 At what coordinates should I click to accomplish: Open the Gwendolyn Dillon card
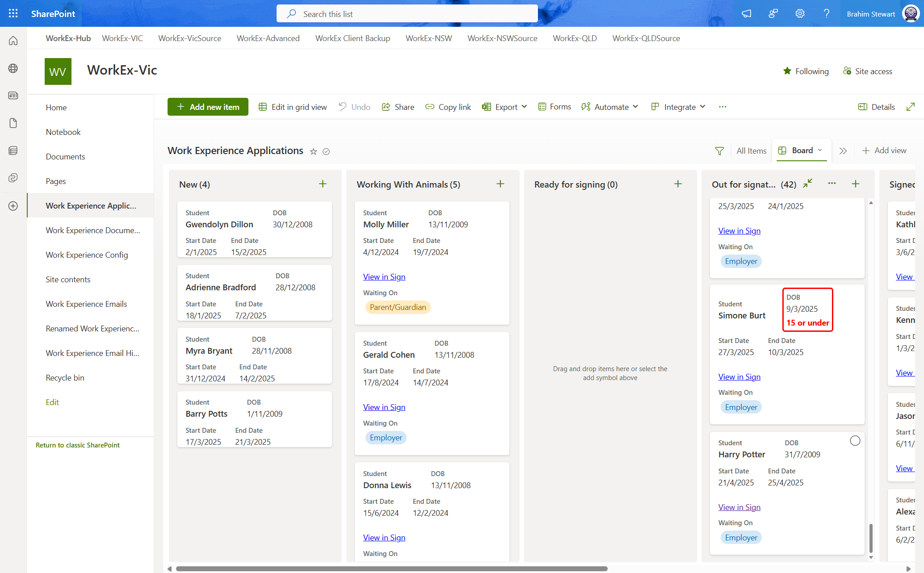pos(254,229)
